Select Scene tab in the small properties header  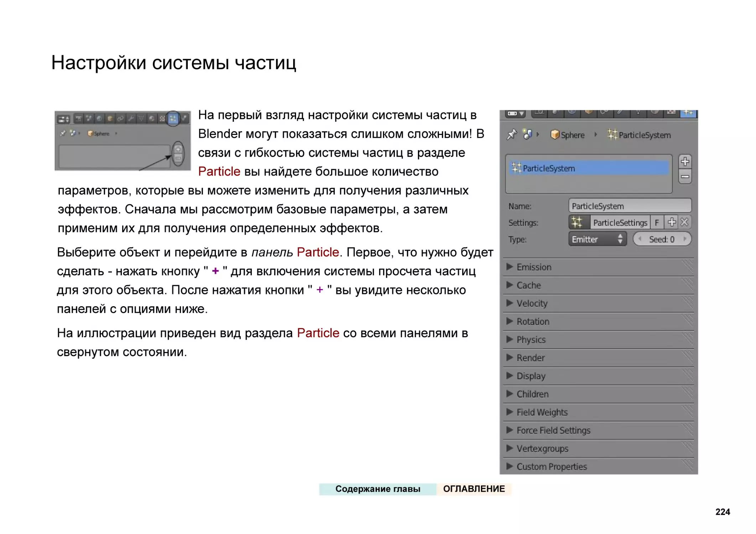[x=89, y=119]
